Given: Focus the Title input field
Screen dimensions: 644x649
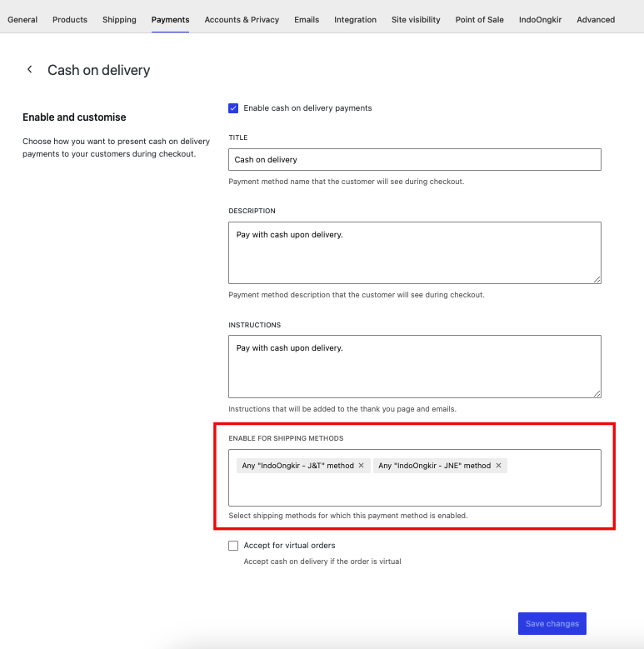Looking at the screenshot, I should click(415, 159).
